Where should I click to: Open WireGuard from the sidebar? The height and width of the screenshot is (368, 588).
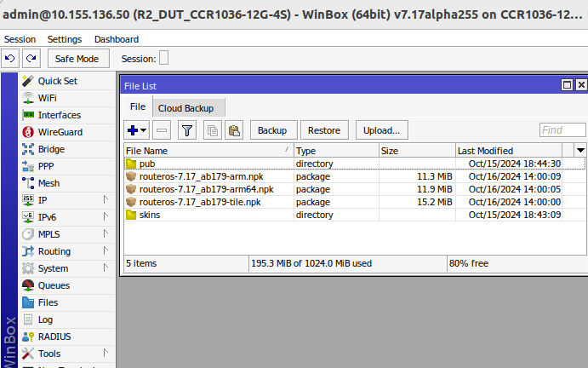click(60, 132)
